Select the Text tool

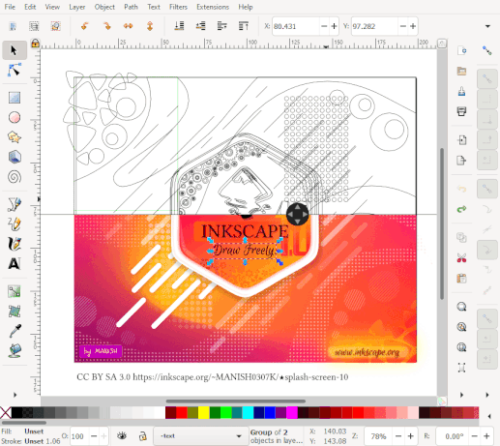coord(14,264)
